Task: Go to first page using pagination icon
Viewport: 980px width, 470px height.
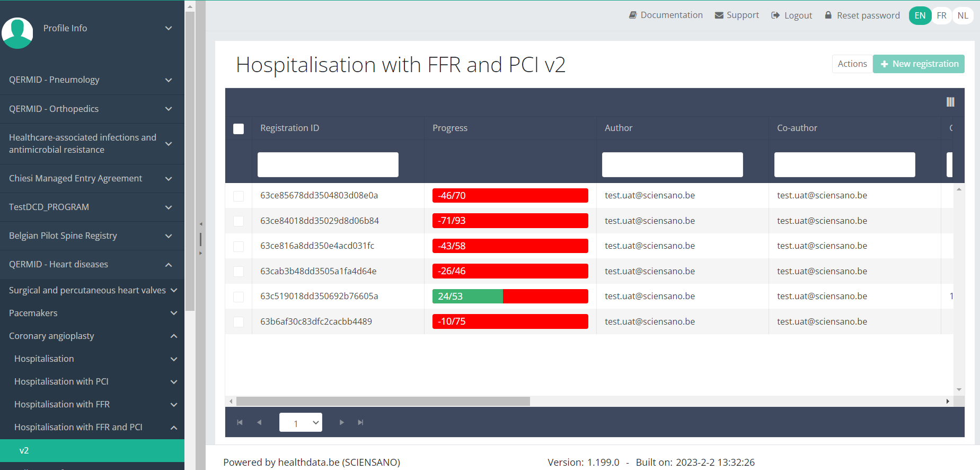Action: tap(240, 422)
